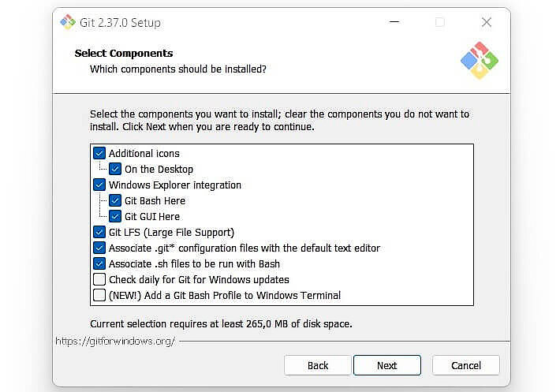Uncheck the On the Desktop option
Viewport: 560px width, 392px height.
pyautogui.click(x=115, y=169)
